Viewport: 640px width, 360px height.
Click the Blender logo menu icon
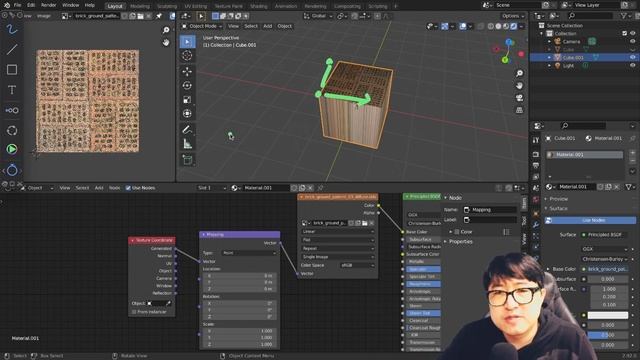(x=7, y=5)
